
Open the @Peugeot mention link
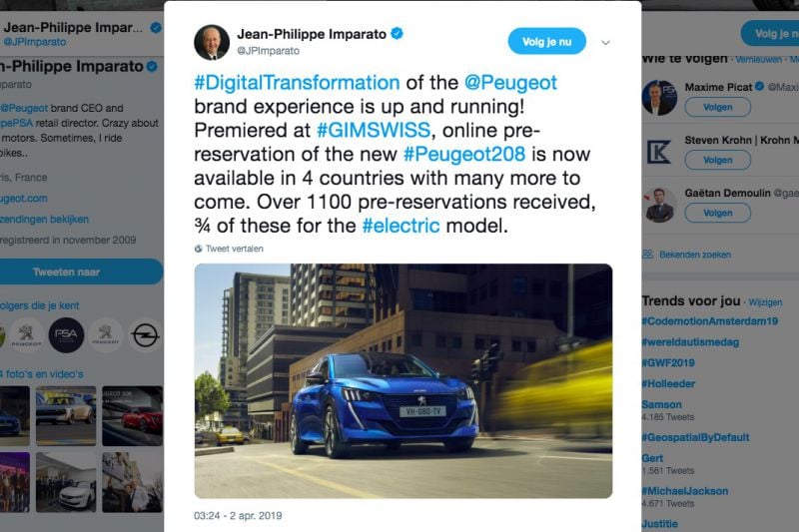click(x=510, y=83)
